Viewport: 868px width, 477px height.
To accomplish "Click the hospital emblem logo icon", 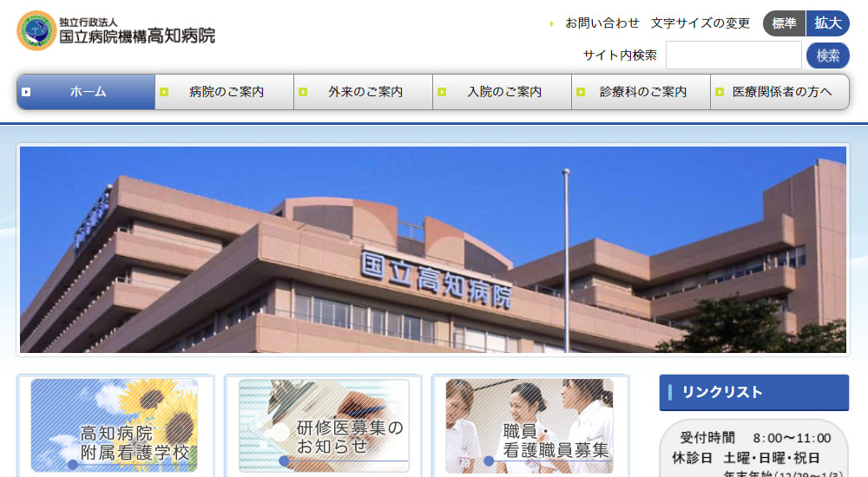I will (x=36, y=31).
